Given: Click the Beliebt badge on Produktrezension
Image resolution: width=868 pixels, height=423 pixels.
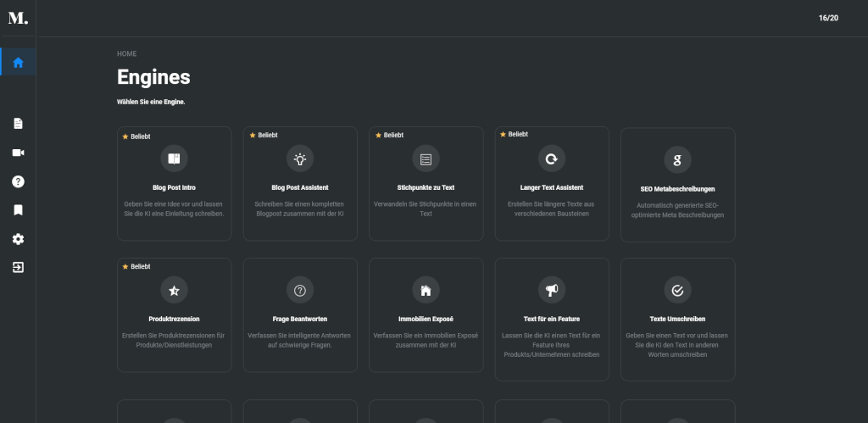Looking at the screenshot, I should [136, 266].
